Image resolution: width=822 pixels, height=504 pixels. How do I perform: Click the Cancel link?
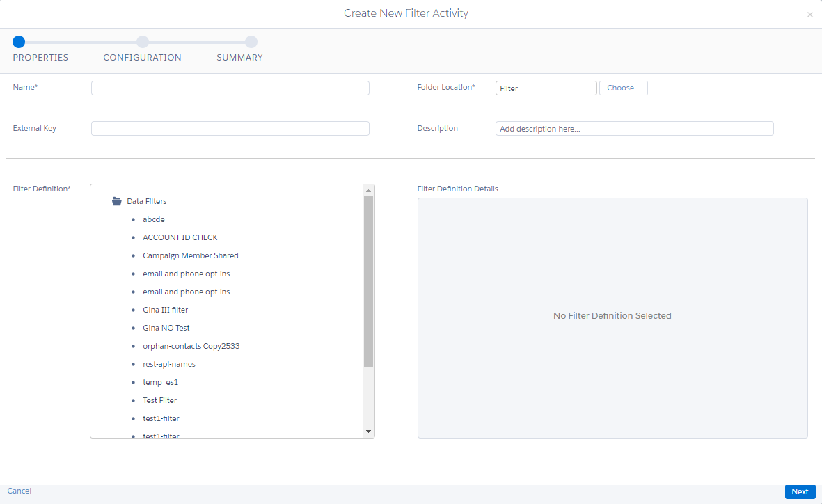(19, 491)
